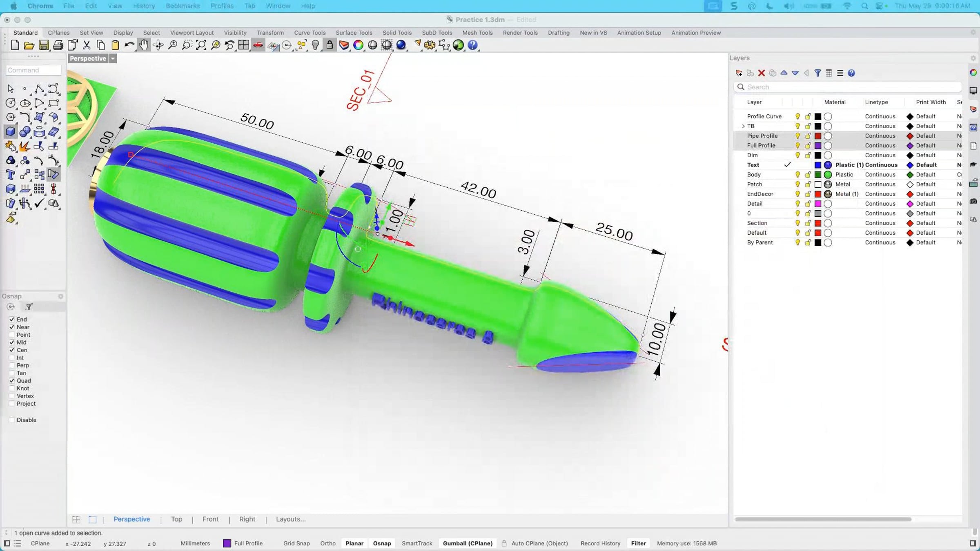
Task: Open the Linetype Continuous dropdown for Detail layer
Action: 880,204
